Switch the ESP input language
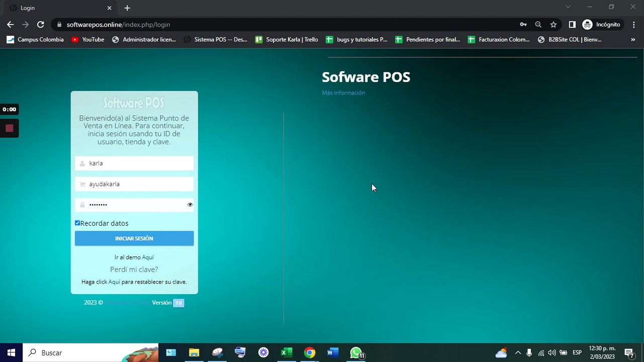The image size is (644, 362). tap(577, 353)
